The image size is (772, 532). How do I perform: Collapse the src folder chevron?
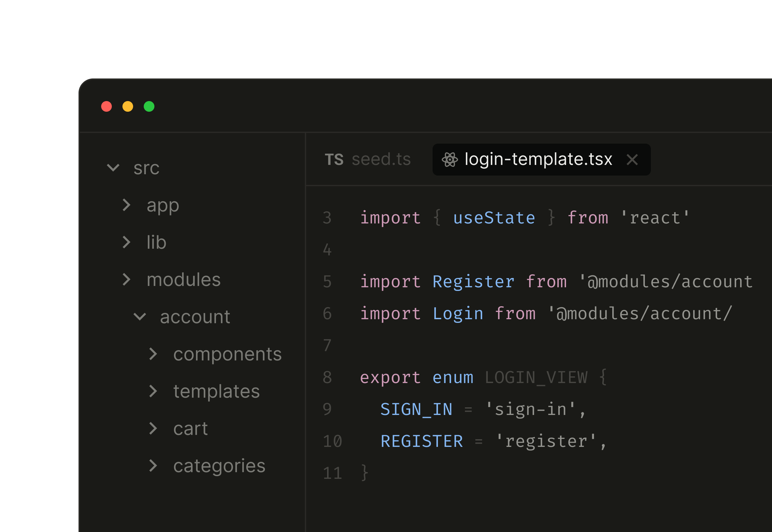(113, 167)
